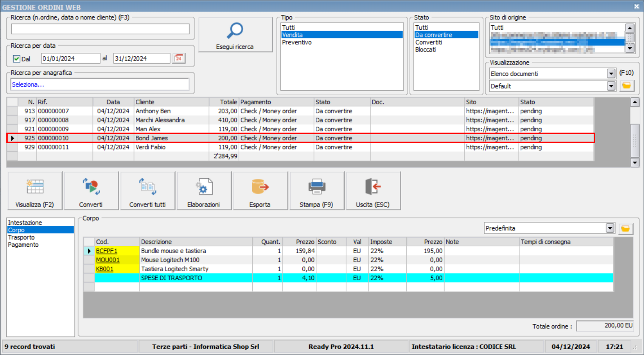
Task: Select Tutti in Sito di origine
Action: pos(557,28)
